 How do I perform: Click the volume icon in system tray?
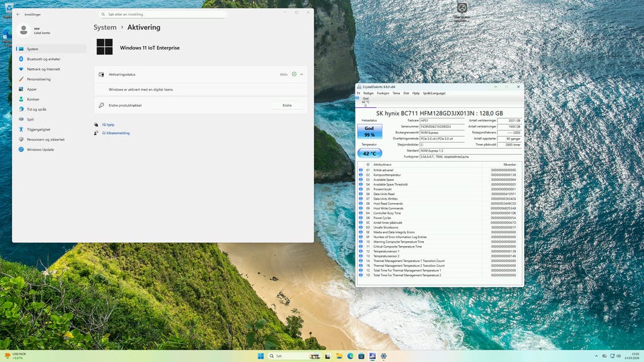[619, 356]
